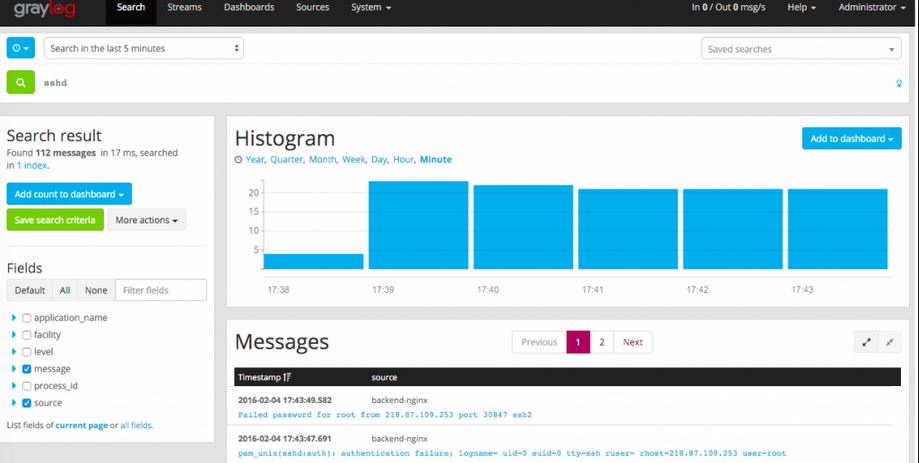Set histogram resolution to Minute
The height and width of the screenshot is (463, 919).
pyautogui.click(x=436, y=159)
